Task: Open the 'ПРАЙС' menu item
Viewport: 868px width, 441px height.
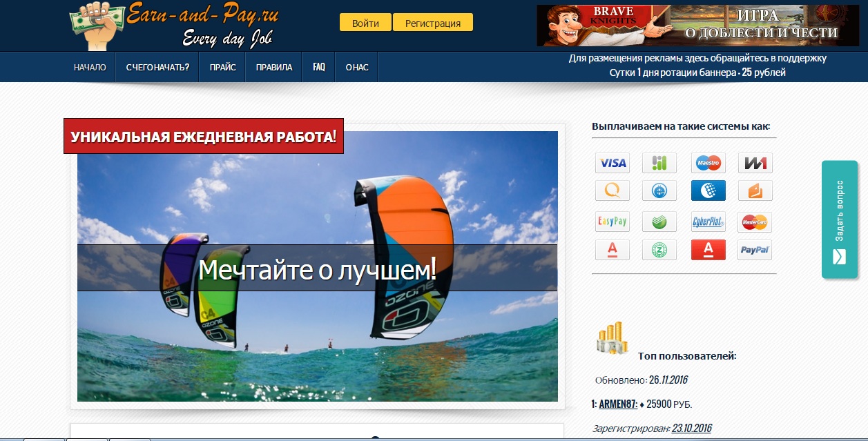Action: coord(223,68)
